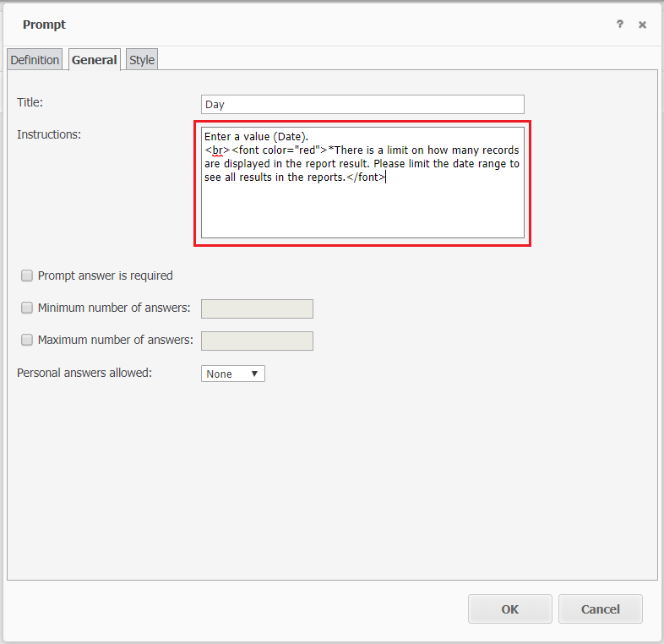This screenshot has width=664, height=644.
Task: Close the Prompt dialog with the X
Action: click(642, 25)
